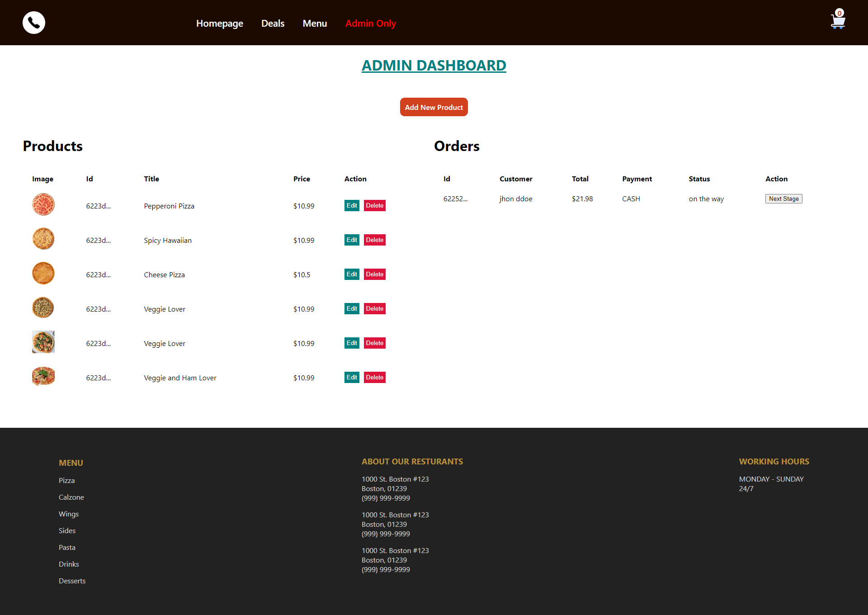Viewport: 868px width, 615px height.
Task: Open the shopping cart icon
Action: point(838,21)
